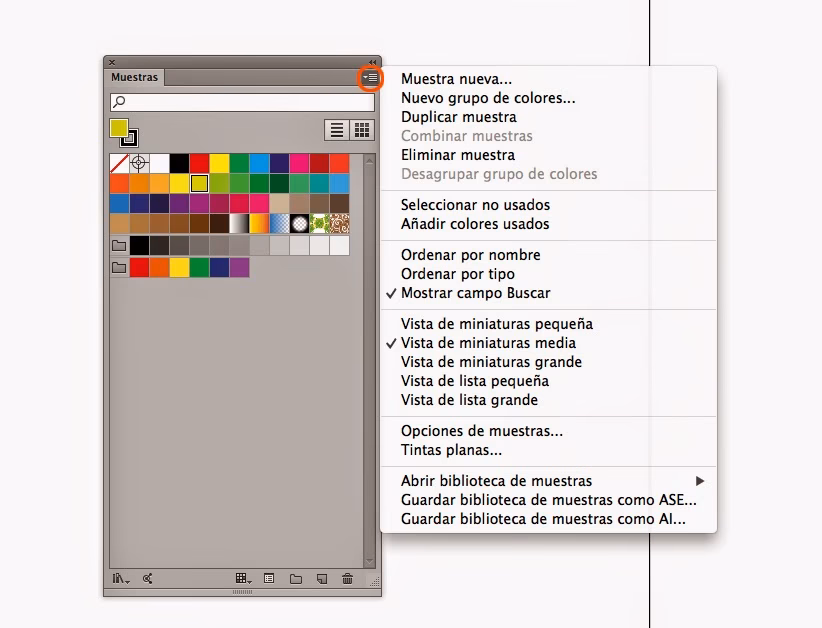Click inside the swatch search field

(x=245, y=101)
